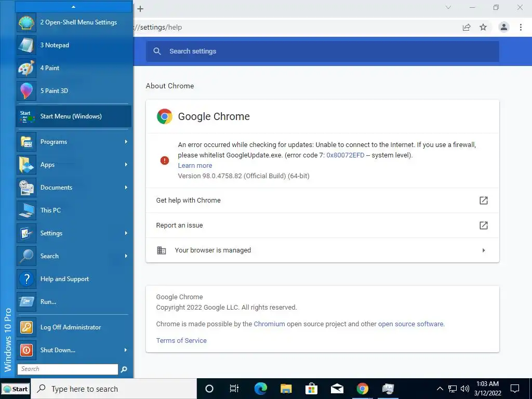532x399 pixels.
Task: Open the Learn more link
Action: pyautogui.click(x=195, y=166)
